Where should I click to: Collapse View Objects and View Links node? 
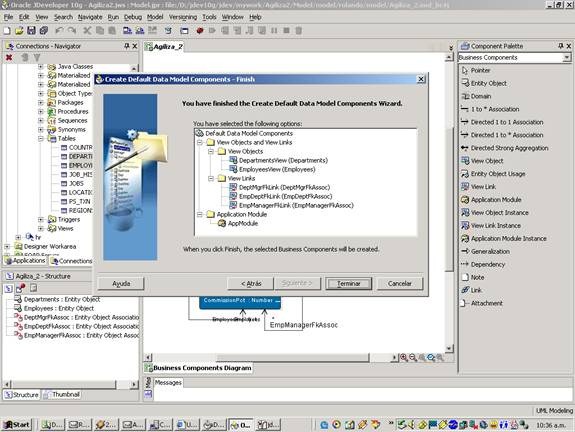coord(200,142)
